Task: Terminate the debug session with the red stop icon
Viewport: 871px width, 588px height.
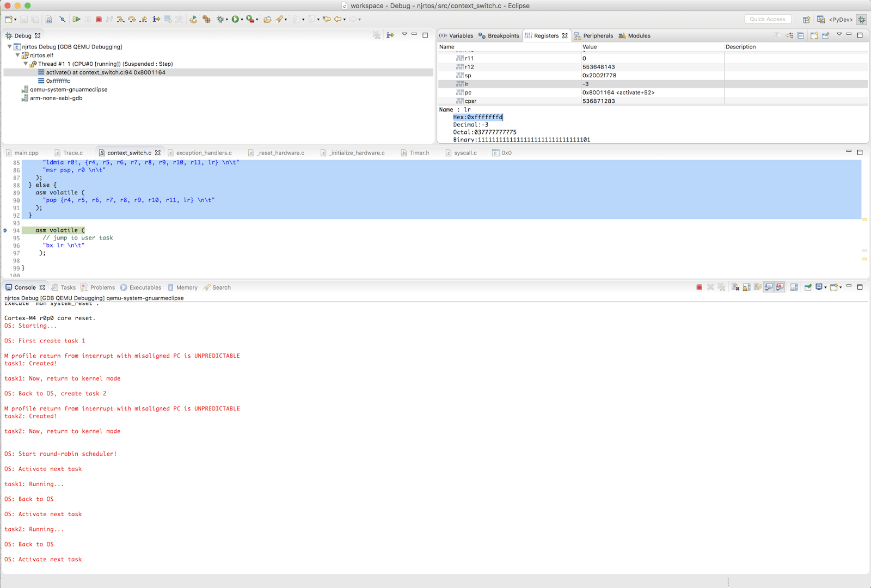Action: [x=99, y=19]
